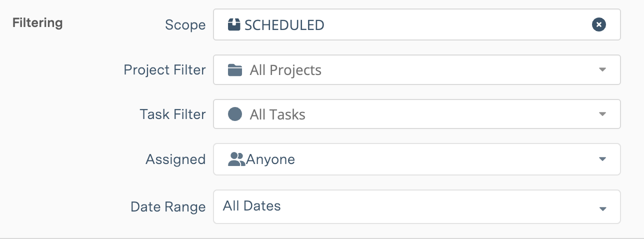
Task: Click the Filtering section heading
Action: coord(37,22)
